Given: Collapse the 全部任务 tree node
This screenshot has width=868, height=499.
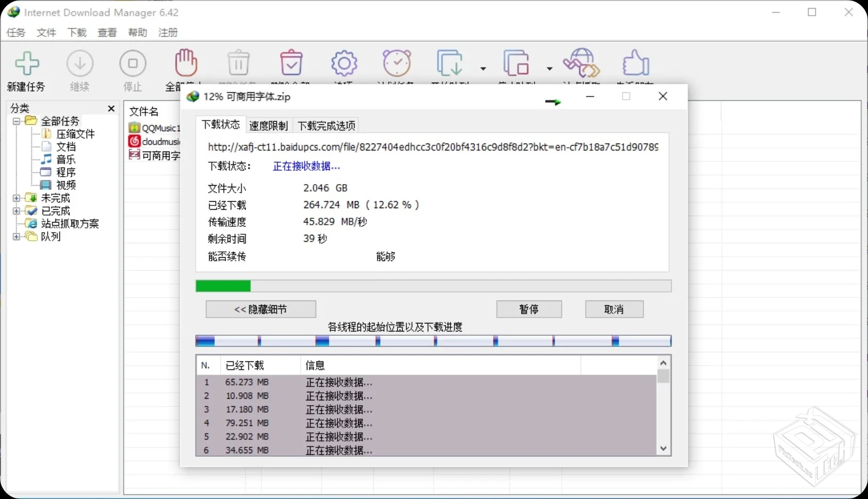Looking at the screenshot, I should click(x=17, y=121).
